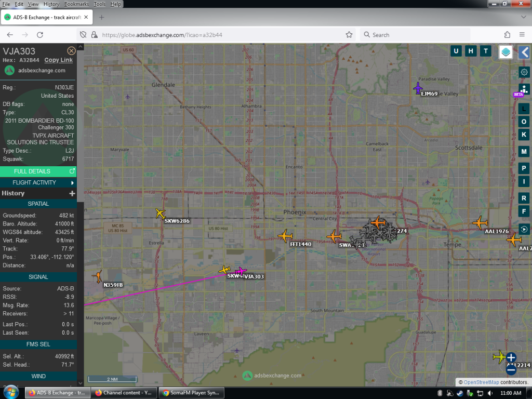Open the View menu
This screenshot has height=399, width=532.
(x=33, y=4)
